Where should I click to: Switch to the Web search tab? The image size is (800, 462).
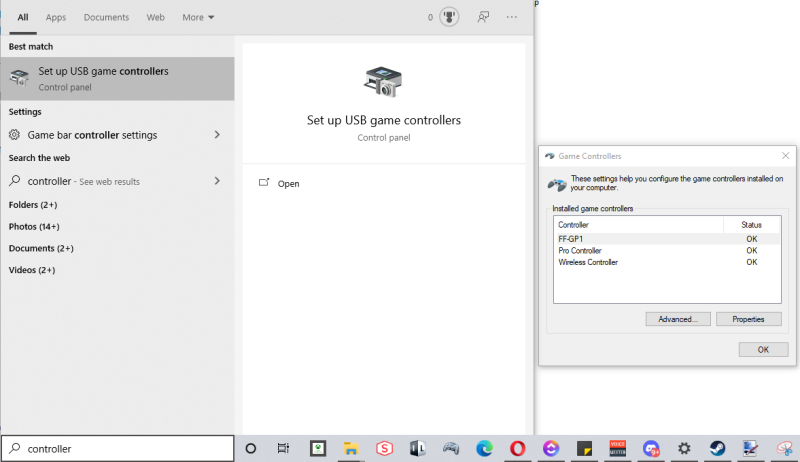(x=156, y=17)
